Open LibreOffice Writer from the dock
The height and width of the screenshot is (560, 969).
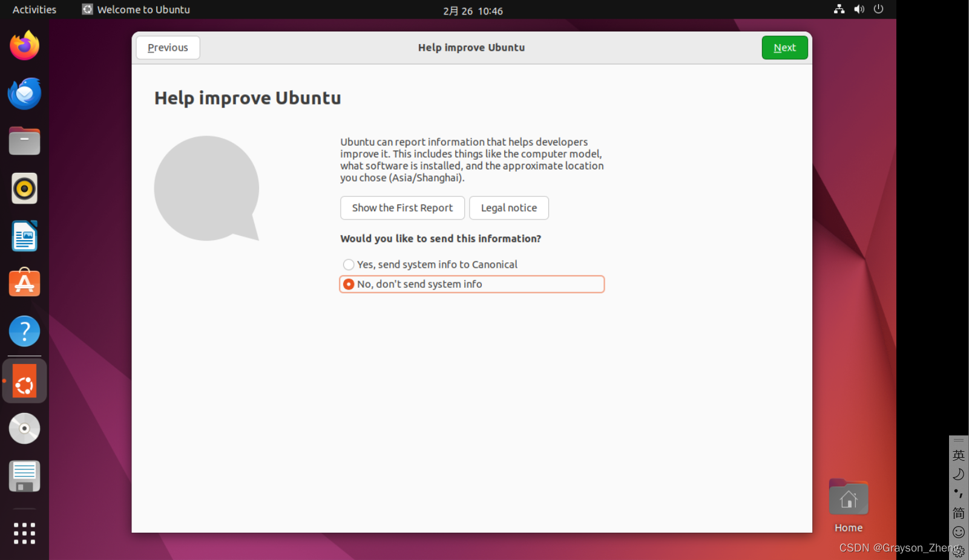click(x=24, y=236)
